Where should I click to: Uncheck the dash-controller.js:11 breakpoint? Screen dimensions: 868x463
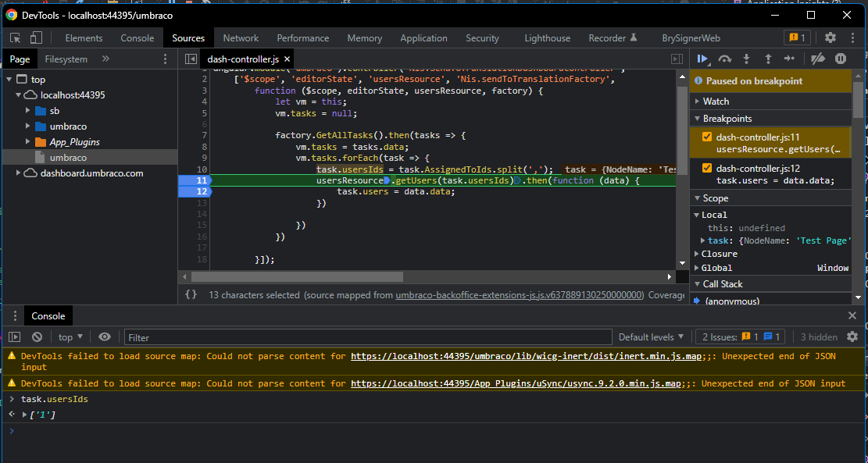707,137
